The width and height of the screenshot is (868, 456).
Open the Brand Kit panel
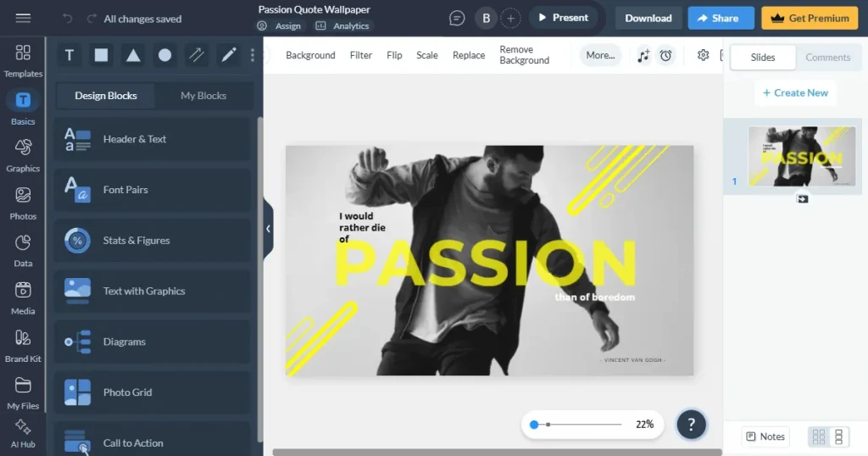(x=23, y=347)
